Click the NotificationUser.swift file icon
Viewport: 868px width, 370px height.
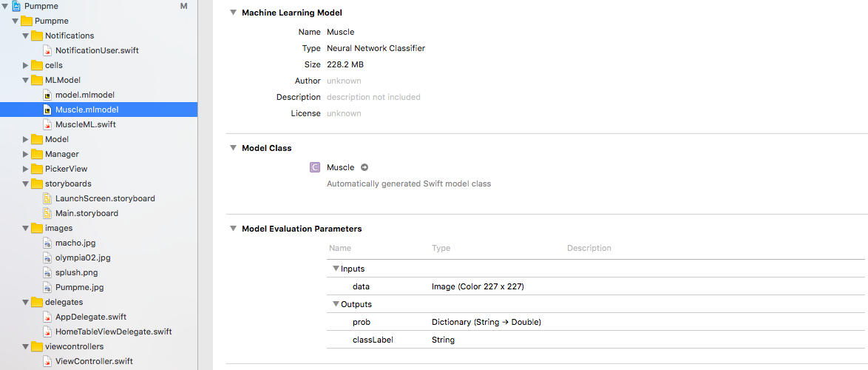(x=47, y=50)
